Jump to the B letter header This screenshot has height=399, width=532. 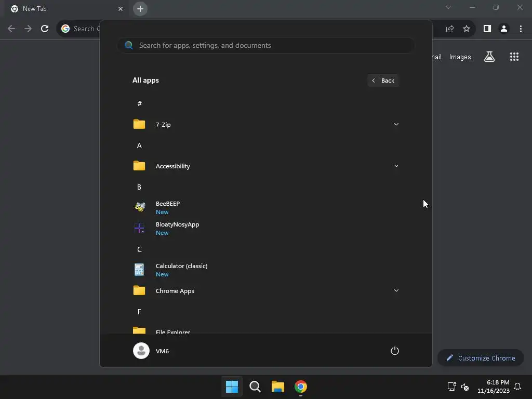(139, 187)
